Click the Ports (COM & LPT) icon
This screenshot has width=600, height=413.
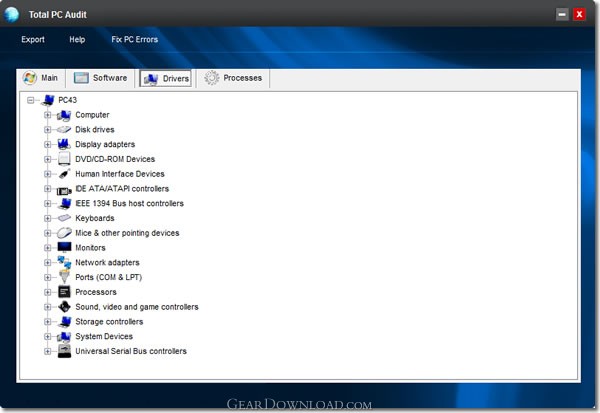tap(64, 277)
